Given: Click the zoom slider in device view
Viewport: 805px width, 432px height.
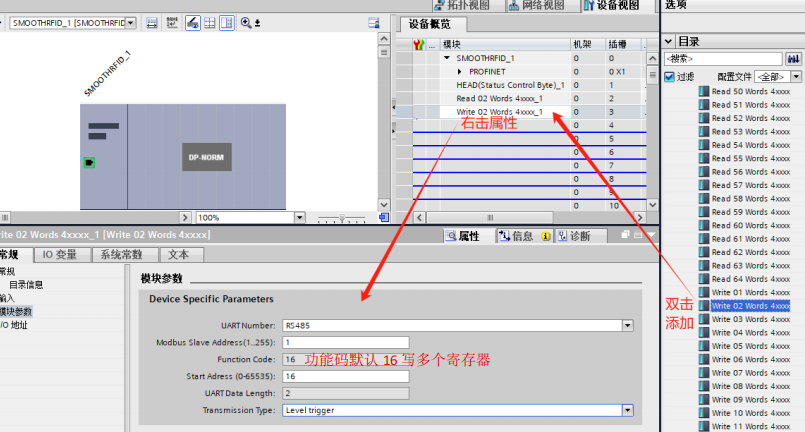Looking at the screenshot, I should tap(341, 218).
